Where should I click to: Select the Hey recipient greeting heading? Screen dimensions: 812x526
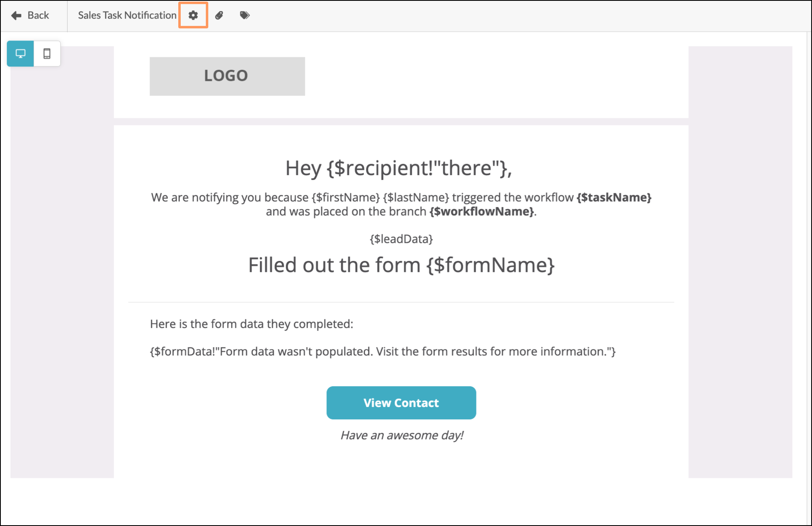click(399, 168)
